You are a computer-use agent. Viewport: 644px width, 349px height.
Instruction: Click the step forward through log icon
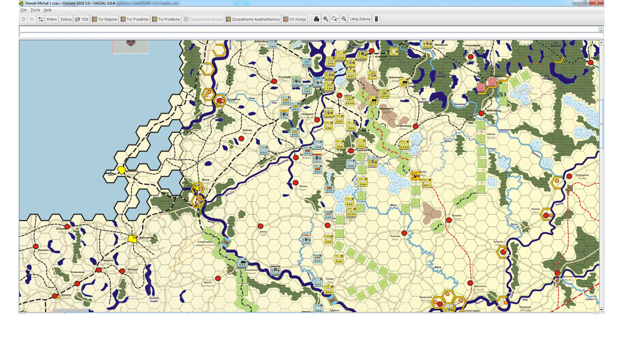pos(32,19)
